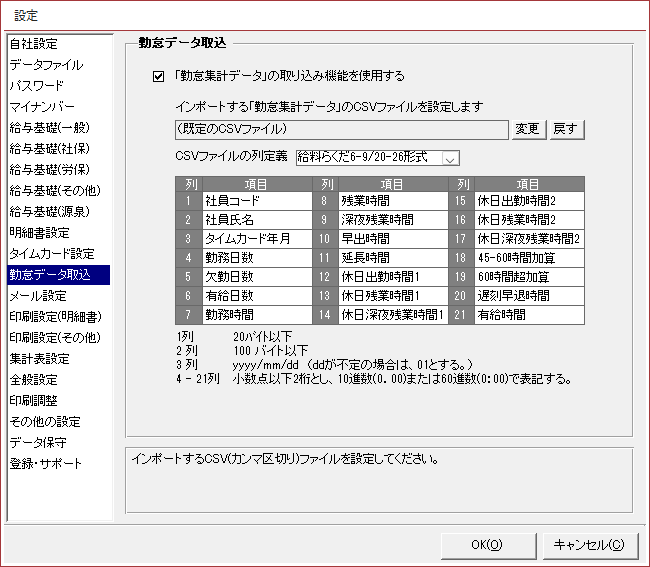Open 登録・サポート section

46,464
